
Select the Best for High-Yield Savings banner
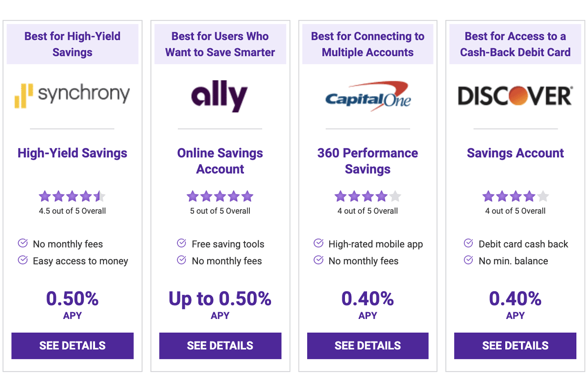(73, 44)
